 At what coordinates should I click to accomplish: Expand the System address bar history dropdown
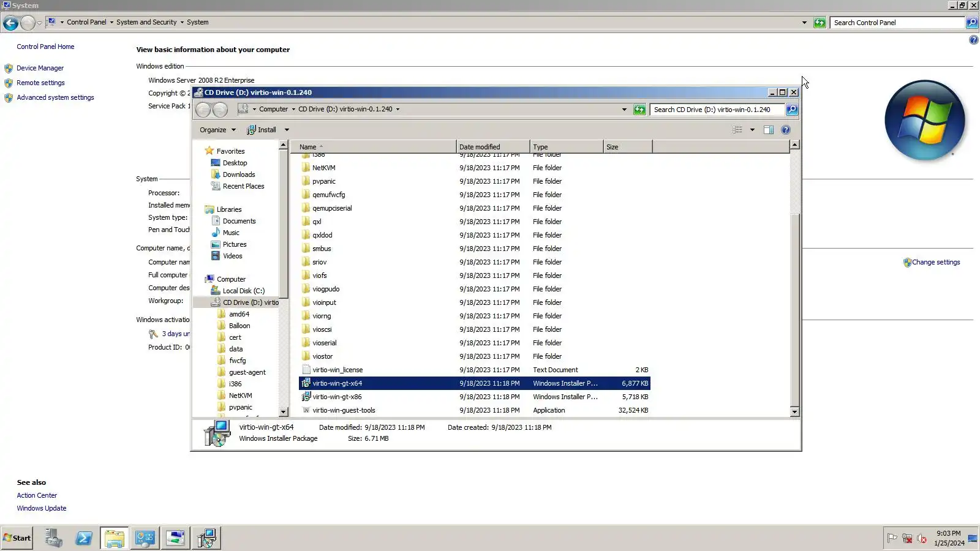coord(804,23)
